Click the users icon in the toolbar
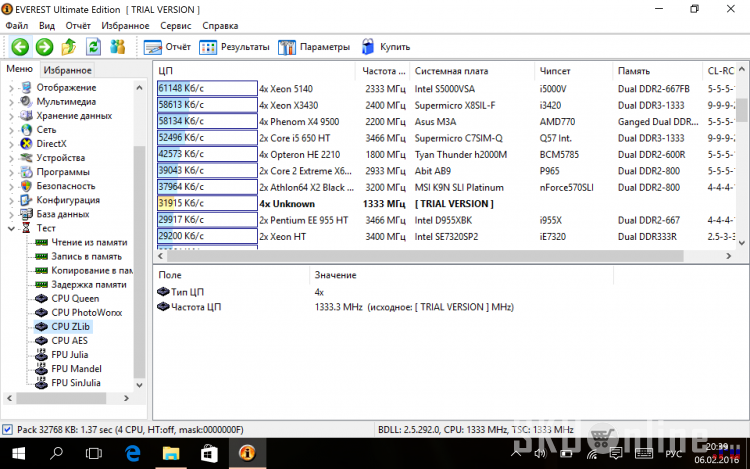This screenshot has width=750, height=469. pos(117,47)
